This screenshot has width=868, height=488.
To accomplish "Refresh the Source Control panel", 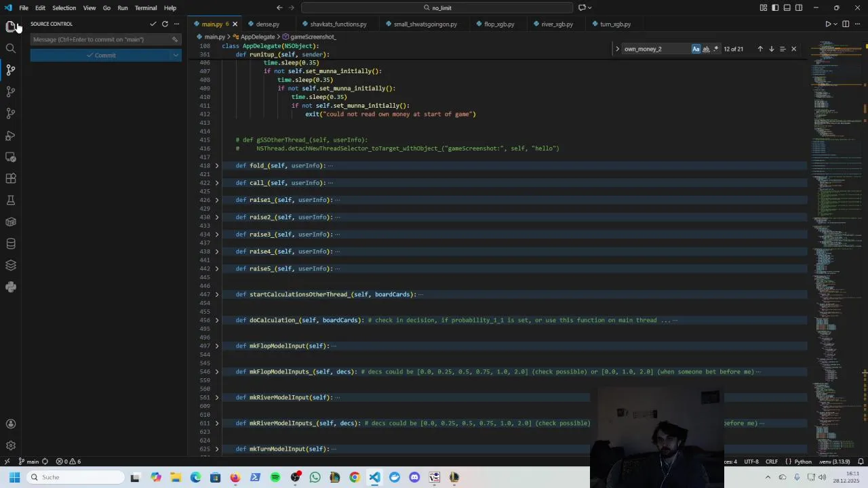I will point(165,24).
